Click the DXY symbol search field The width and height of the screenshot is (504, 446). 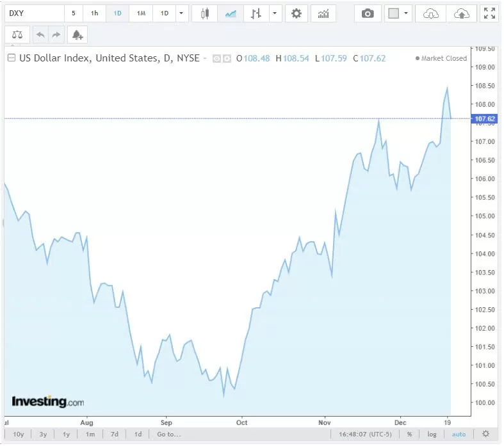(33, 13)
